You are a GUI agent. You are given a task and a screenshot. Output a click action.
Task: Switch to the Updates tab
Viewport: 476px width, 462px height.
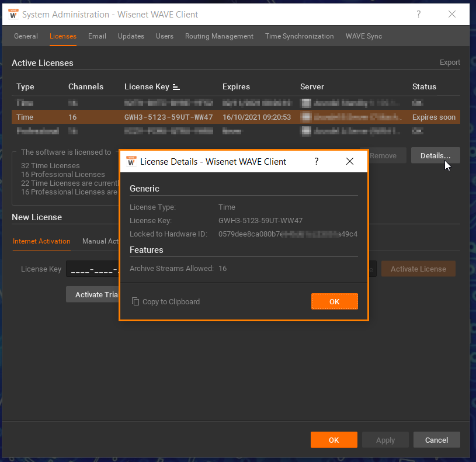tap(131, 36)
